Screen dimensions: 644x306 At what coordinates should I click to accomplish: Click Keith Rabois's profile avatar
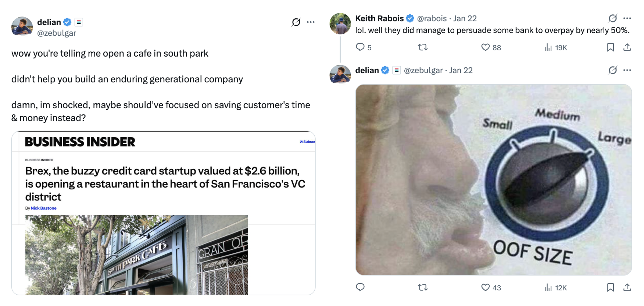pos(340,24)
